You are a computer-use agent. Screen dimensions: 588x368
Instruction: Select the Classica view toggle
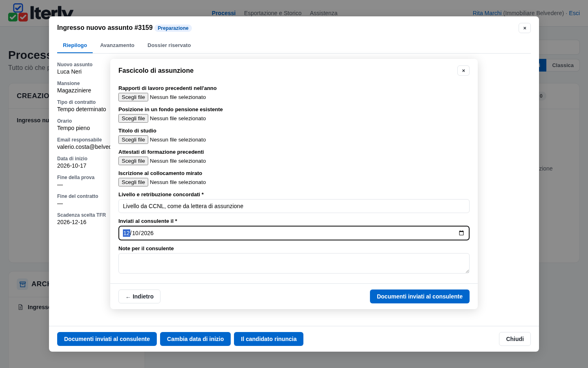click(x=563, y=65)
